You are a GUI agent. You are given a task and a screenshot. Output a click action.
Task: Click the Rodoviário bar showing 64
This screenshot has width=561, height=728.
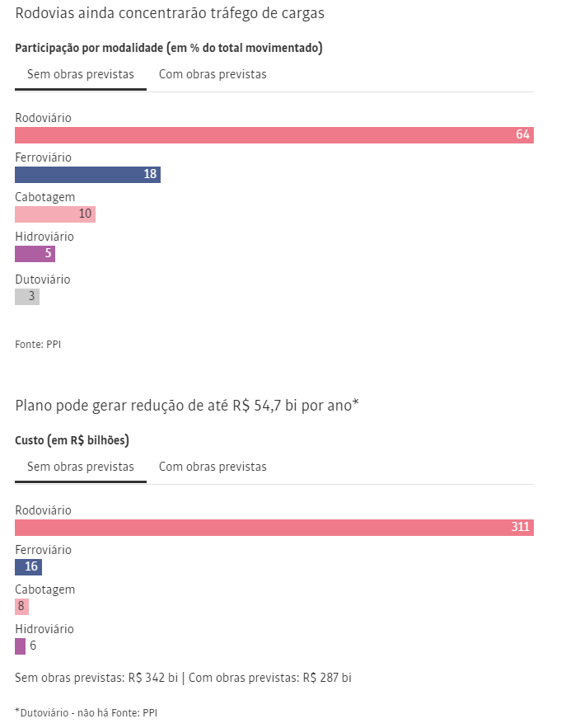[273, 135]
